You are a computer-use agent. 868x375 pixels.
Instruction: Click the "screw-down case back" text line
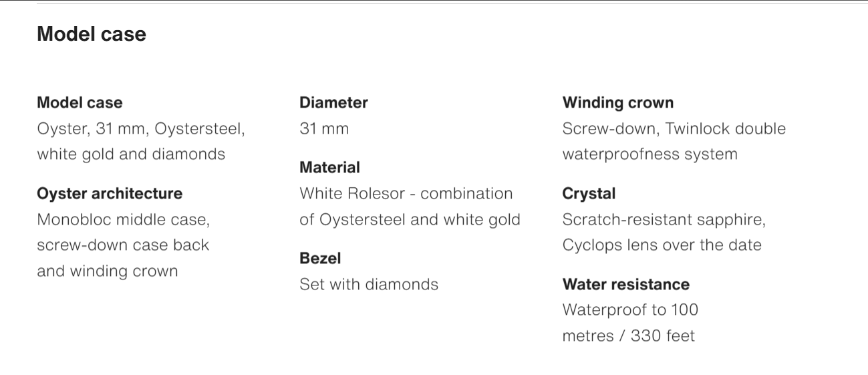click(123, 245)
